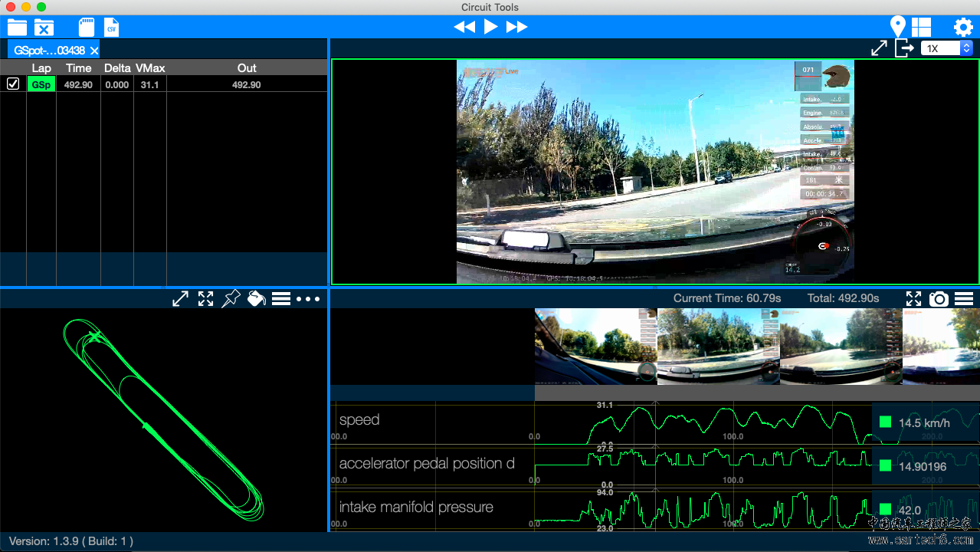Image resolution: width=980 pixels, height=552 pixels.
Task: Sort laps by the Out column header
Action: [x=247, y=68]
